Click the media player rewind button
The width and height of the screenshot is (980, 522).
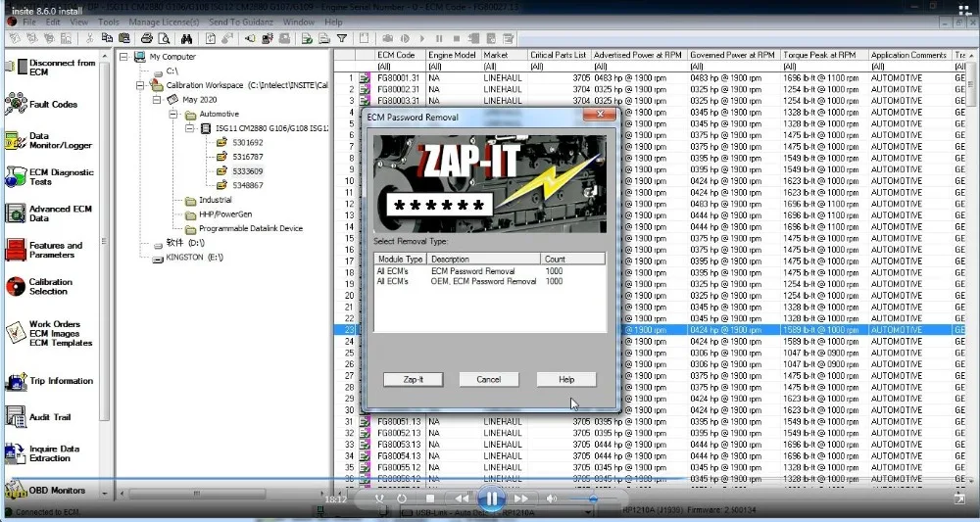click(462, 498)
